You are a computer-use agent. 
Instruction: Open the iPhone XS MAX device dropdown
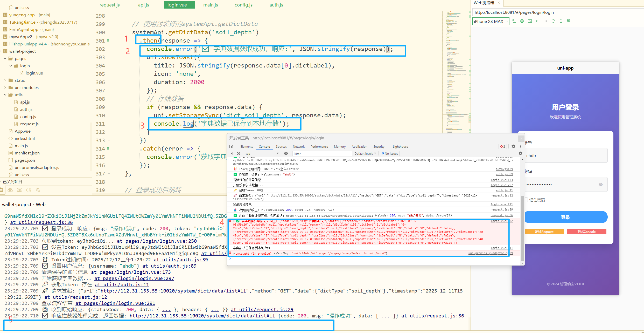point(491,21)
